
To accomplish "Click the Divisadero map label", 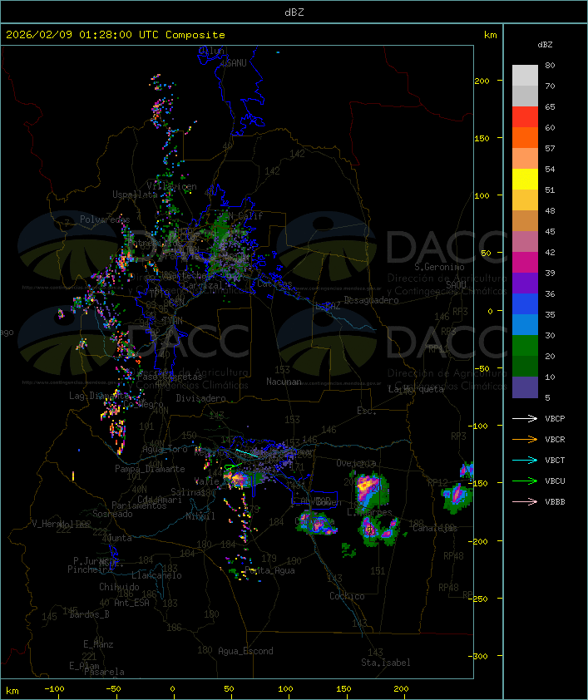I will [x=201, y=398].
